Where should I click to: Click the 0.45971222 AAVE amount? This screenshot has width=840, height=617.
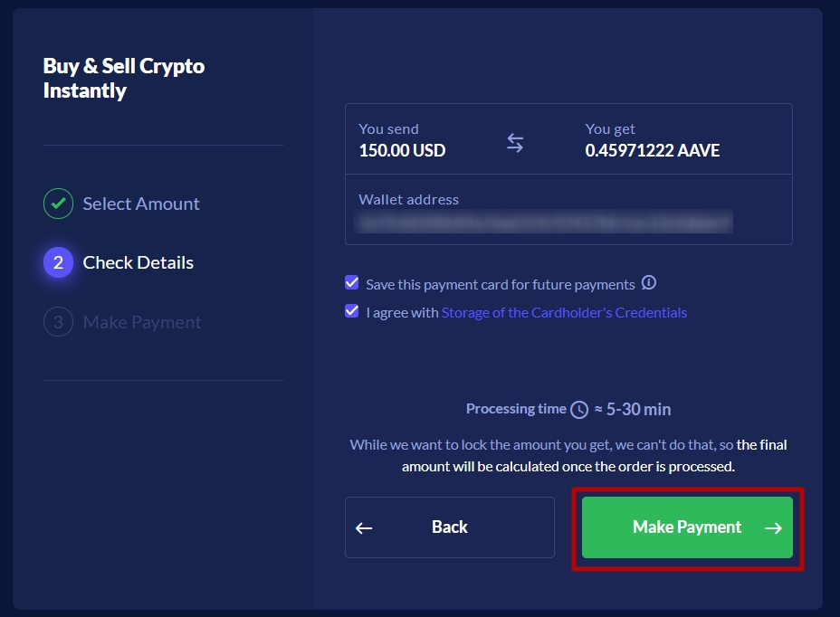point(652,150)
